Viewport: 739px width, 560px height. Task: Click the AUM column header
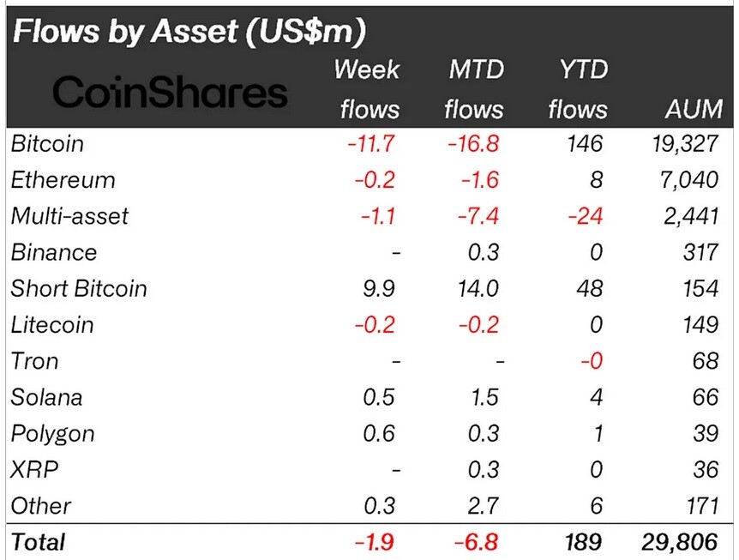(x=694, y=109)
